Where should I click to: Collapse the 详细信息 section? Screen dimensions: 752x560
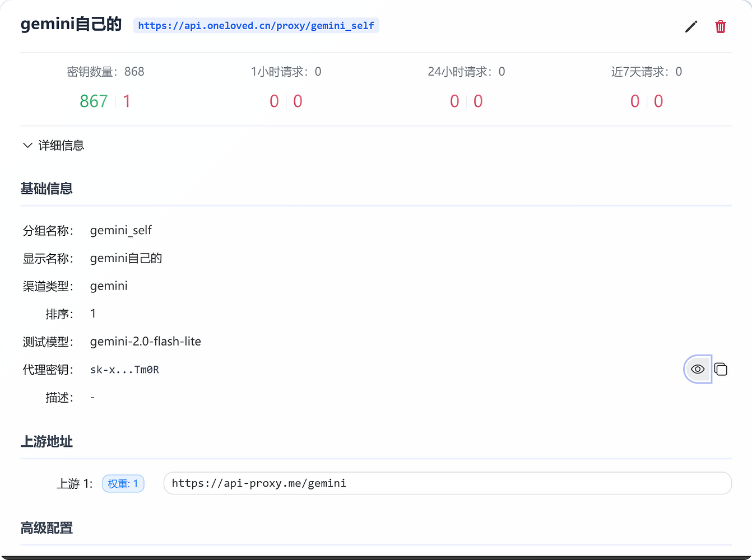pyautogui.click(x=53, y=146)
